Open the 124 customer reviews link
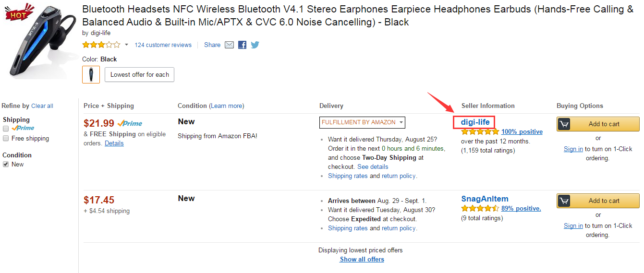The width and height of the screenshot is (644, 273). pos(163,45)
